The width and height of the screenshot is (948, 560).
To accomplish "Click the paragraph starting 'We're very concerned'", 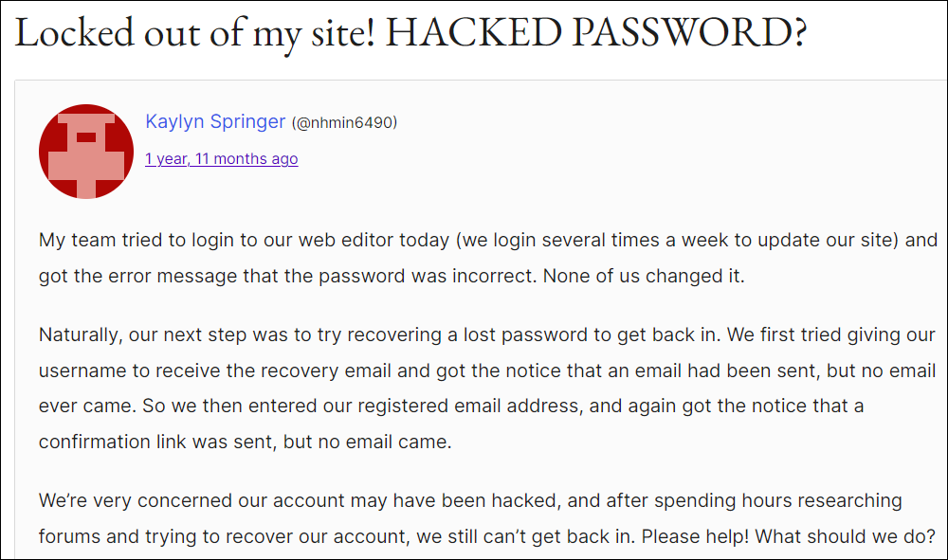I will (x=487, y=518).
